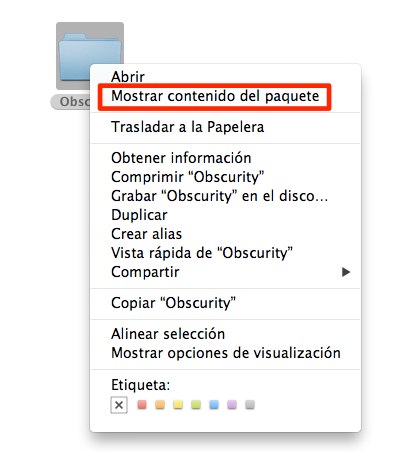Screen dimensions: 398x452
Task: Expand the Compartir submenu arrow
Action: tap(346, 272)
